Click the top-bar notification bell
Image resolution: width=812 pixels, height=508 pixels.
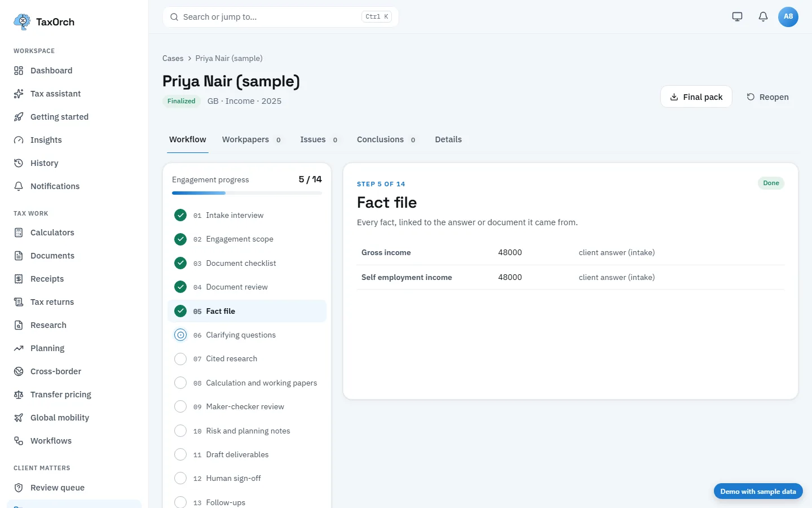click(x=763, y=16)
